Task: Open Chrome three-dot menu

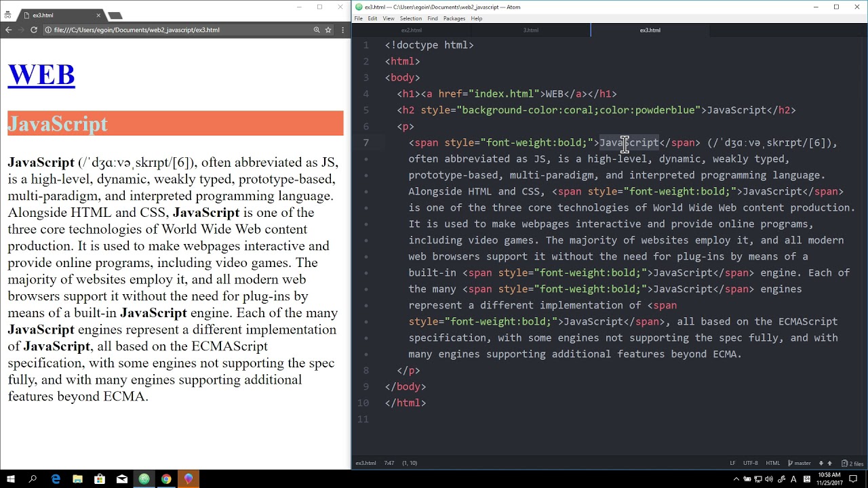Action: tap(342, 30)
